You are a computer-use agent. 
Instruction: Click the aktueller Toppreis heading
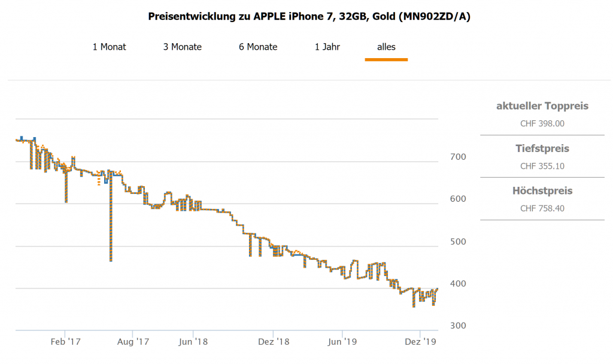tap(542, 106)
